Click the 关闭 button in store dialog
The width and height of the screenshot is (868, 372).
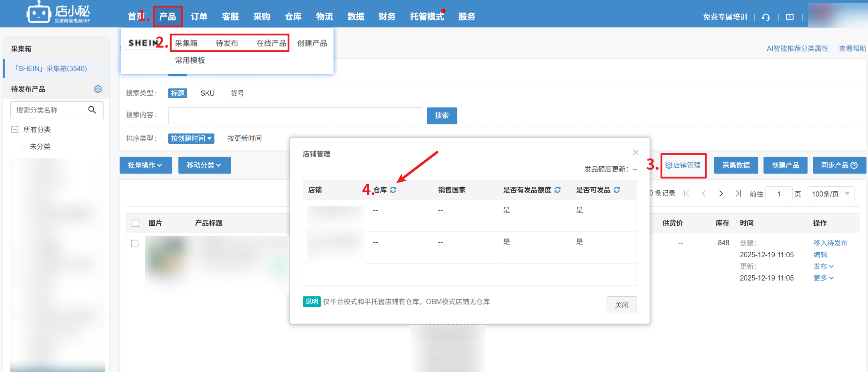click(621, 305)
